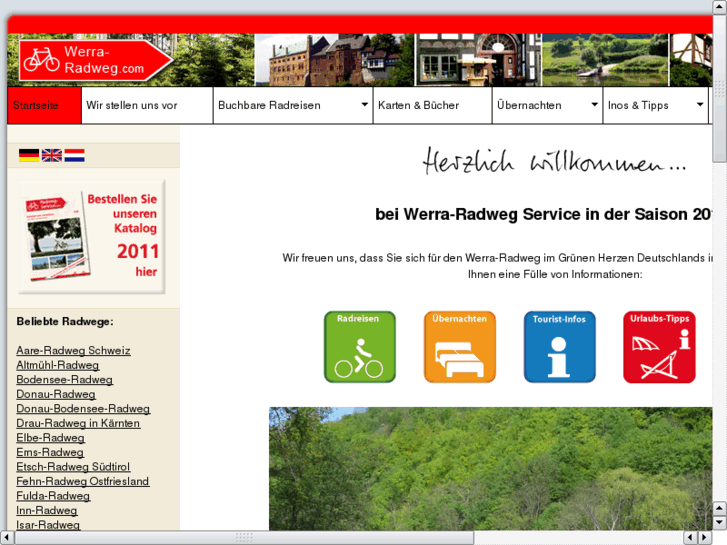Open the blue Tourist-Infos tile
727x545 pixels.
click(x=560, y=347)
